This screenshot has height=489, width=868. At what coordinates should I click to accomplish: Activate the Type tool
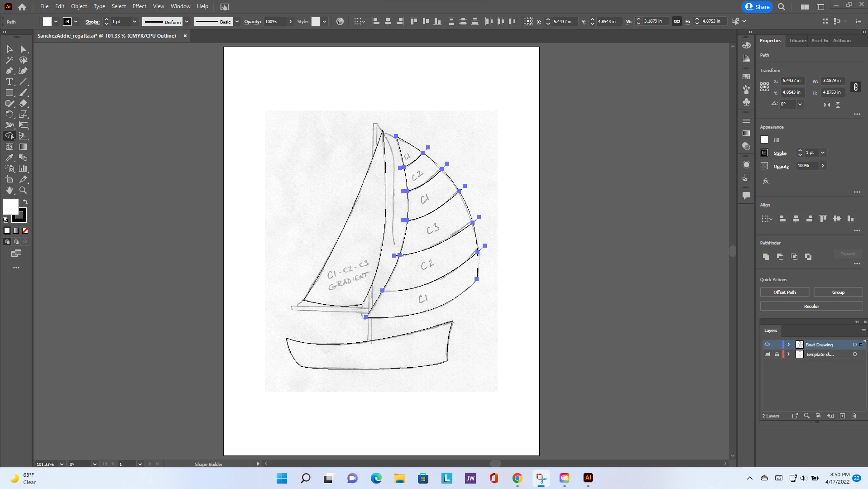point(10,81)
